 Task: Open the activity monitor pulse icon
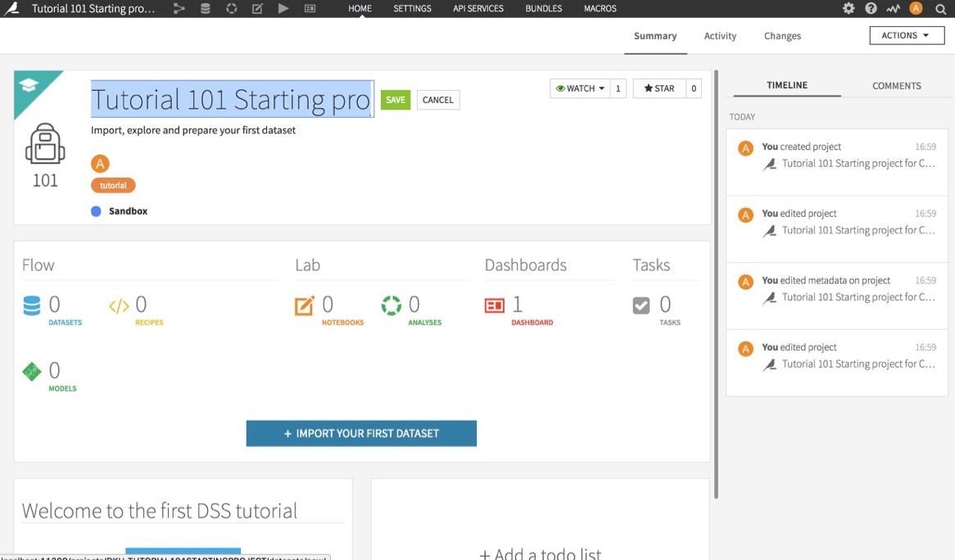(x=893, y=8)
